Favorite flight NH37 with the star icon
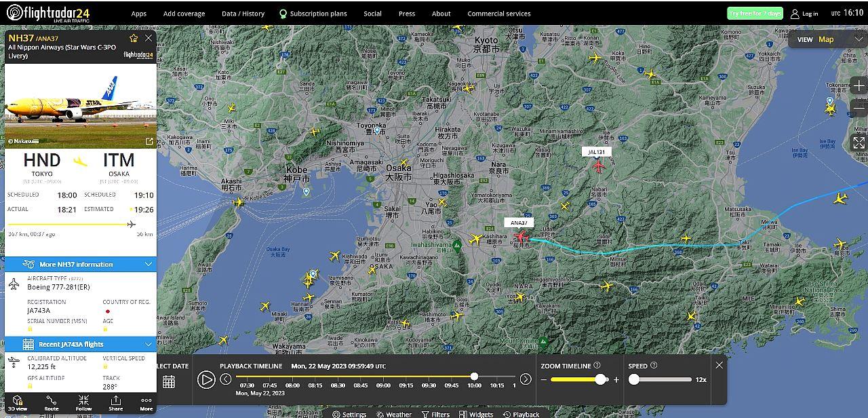 point(134,38)
